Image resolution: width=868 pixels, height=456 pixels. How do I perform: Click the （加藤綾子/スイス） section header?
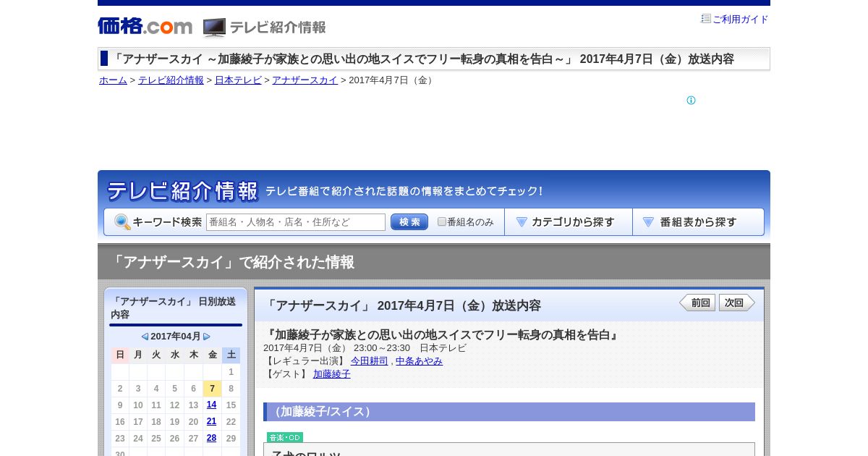pos(509,412)
